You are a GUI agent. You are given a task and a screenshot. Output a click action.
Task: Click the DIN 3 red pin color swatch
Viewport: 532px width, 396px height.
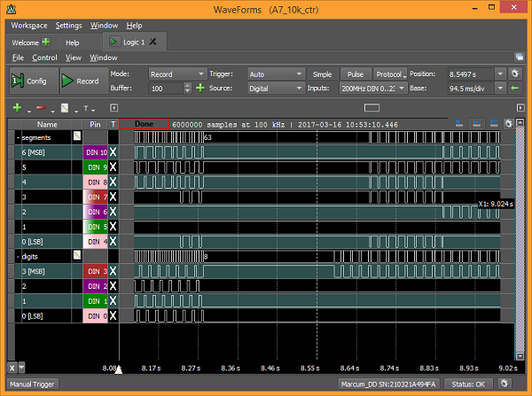pos(96,271)
